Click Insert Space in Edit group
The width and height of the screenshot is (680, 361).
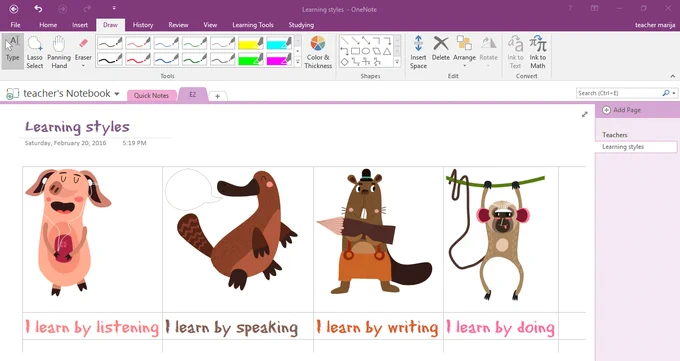[x=418, y=52]
